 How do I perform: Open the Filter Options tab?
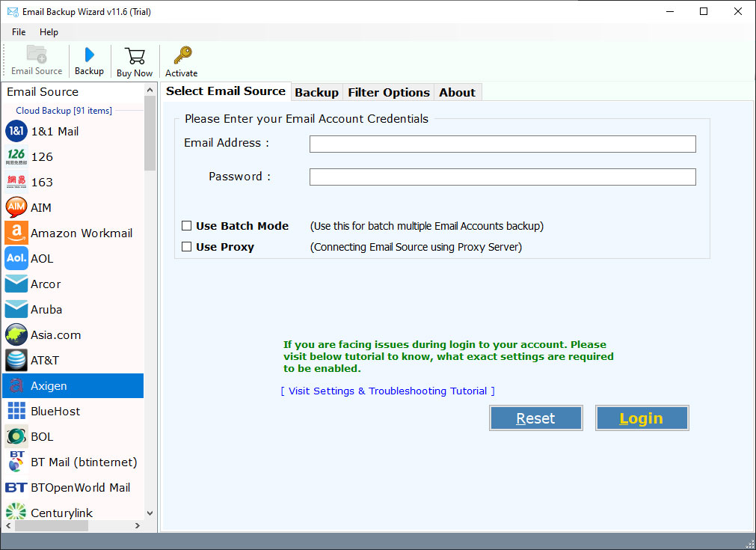(x=389, y=92)
